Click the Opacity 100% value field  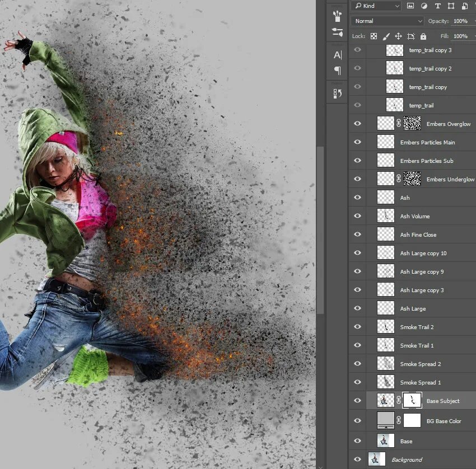coord(461,21)
